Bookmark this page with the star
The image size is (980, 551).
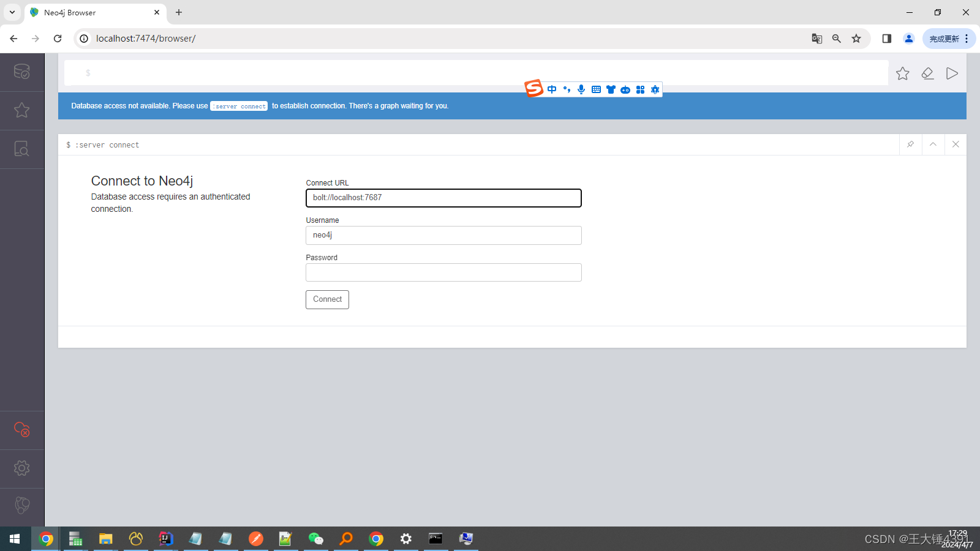click(x=856, y=39)
